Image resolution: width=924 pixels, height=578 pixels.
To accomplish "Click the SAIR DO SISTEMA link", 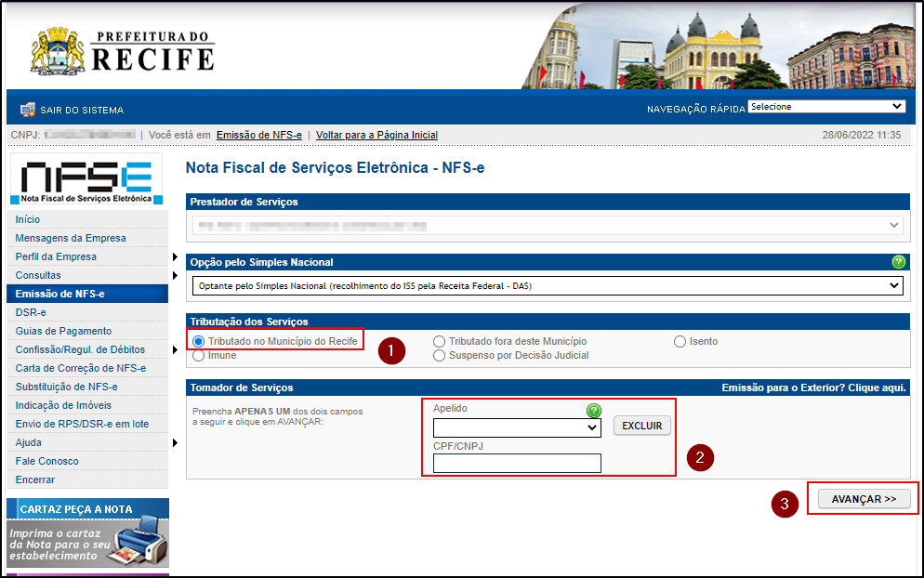I will coord(82,111).
